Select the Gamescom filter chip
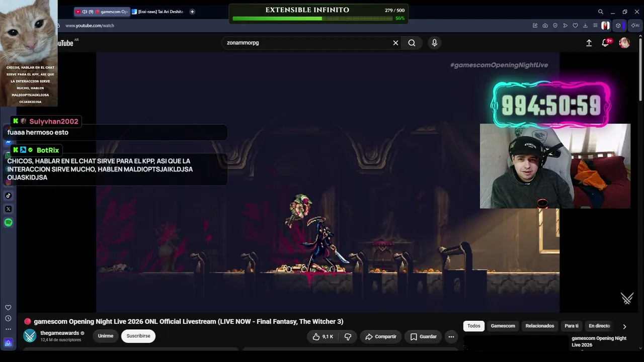Image resolution: width=644 pixels, height=362 pixels. (x=503, y=326)
